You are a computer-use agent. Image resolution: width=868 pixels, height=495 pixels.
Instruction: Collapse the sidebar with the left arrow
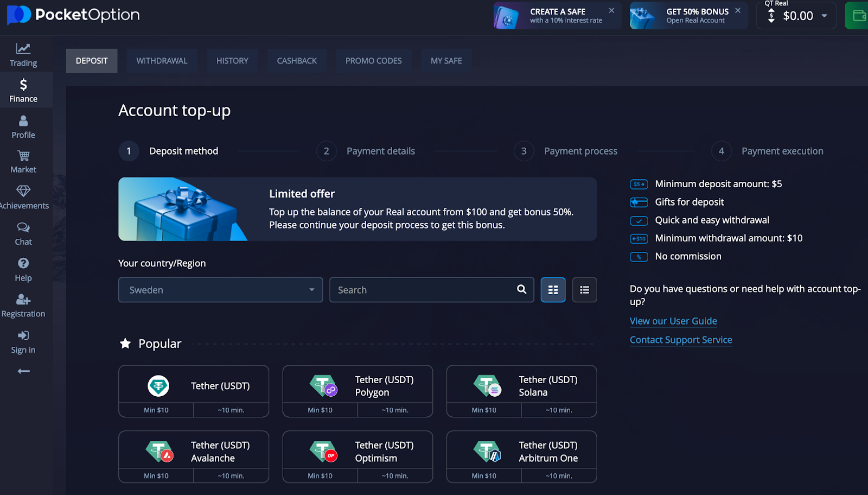[x=23, y=371]
